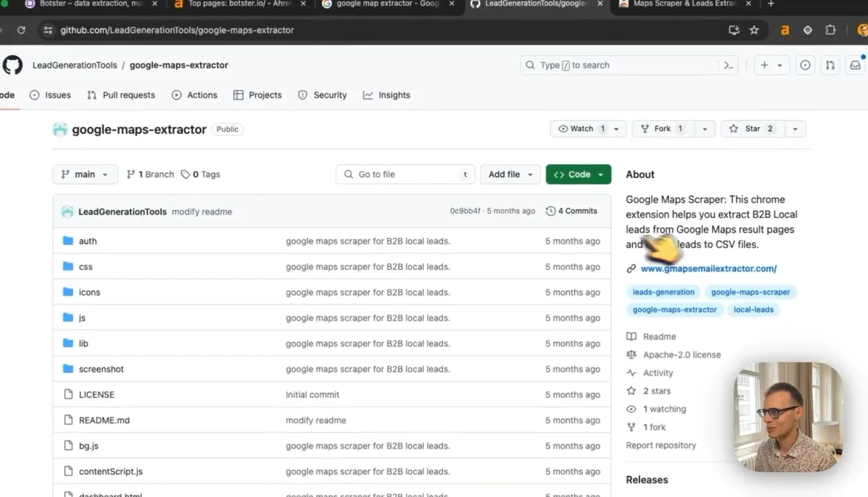
Task: Open www.gmapsemailextractor.com link
Action: pos(709,269)
